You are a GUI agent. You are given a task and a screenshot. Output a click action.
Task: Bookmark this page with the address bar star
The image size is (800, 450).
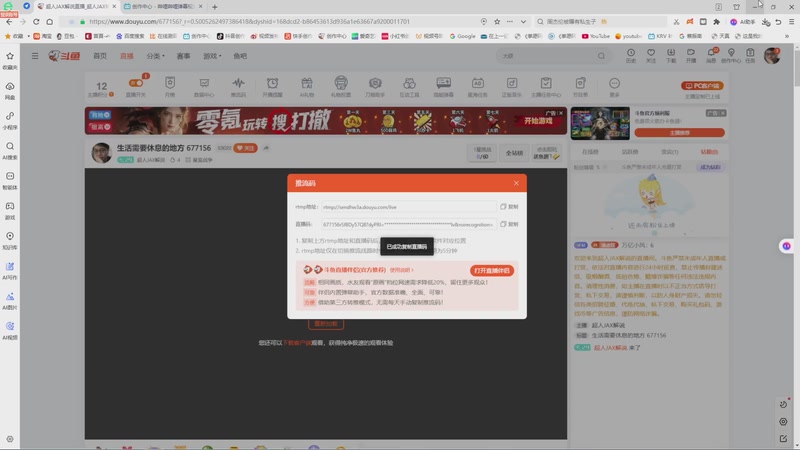497,21
